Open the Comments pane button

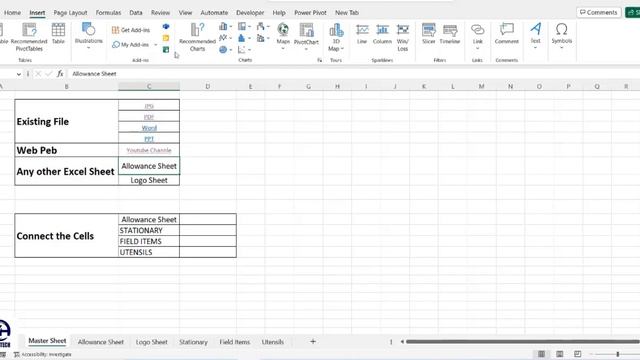[599, 13]
